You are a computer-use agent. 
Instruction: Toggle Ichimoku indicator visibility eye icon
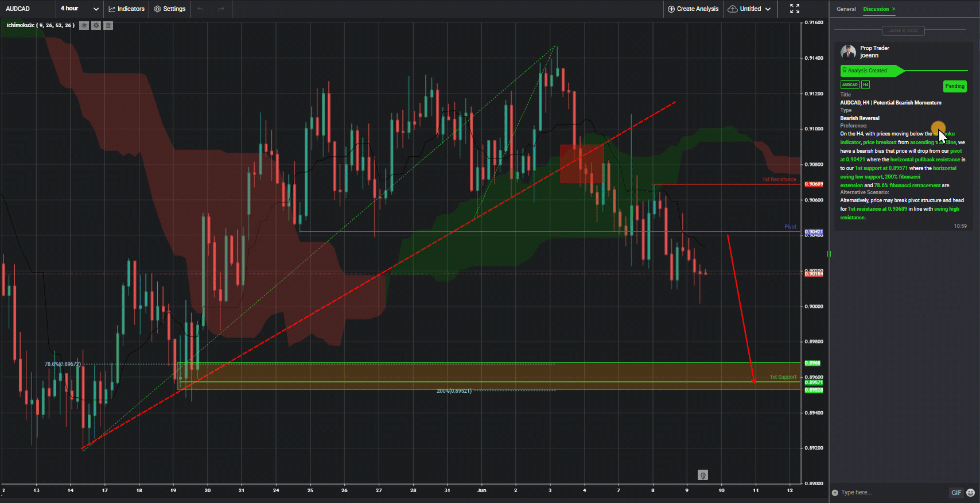84,25
